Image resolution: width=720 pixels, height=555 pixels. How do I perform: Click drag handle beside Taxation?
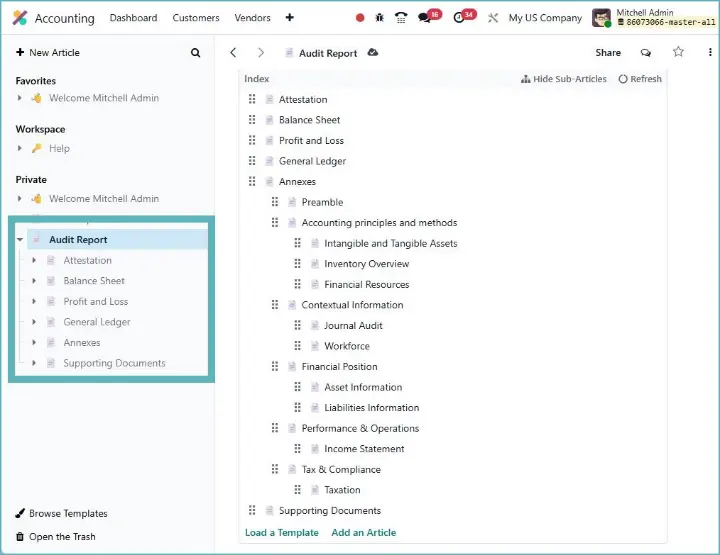point(298,490)
